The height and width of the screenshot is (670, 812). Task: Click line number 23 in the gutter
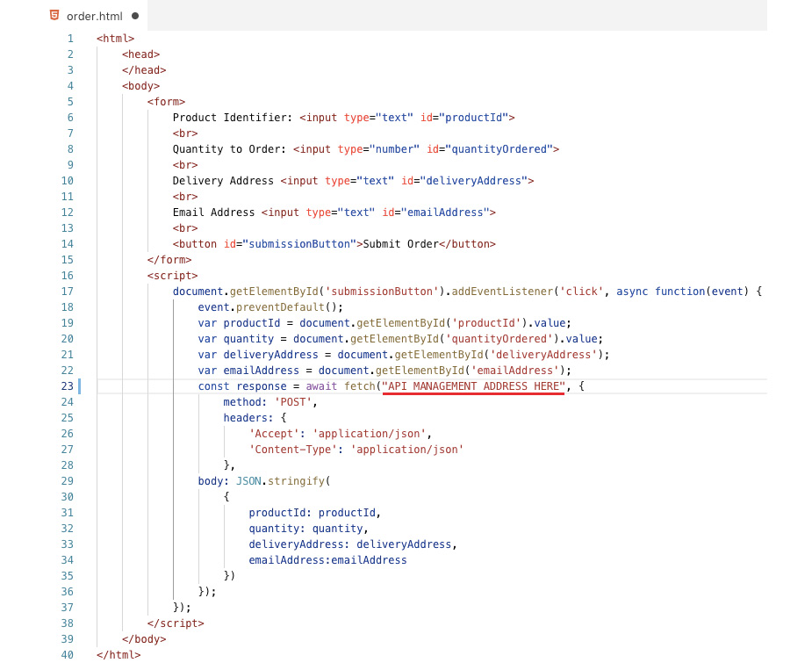68,386
